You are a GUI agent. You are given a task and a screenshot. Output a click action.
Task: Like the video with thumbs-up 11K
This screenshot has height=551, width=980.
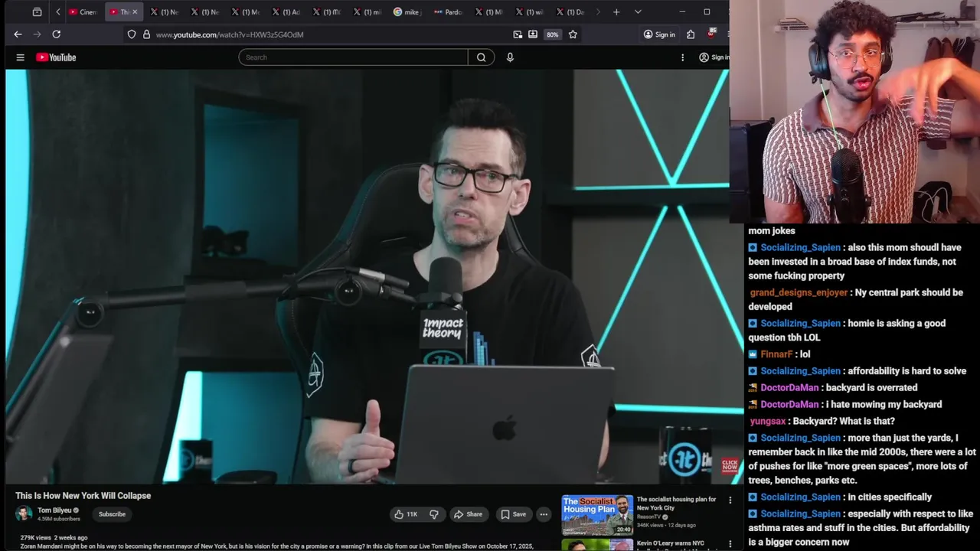tap(406, 514)
